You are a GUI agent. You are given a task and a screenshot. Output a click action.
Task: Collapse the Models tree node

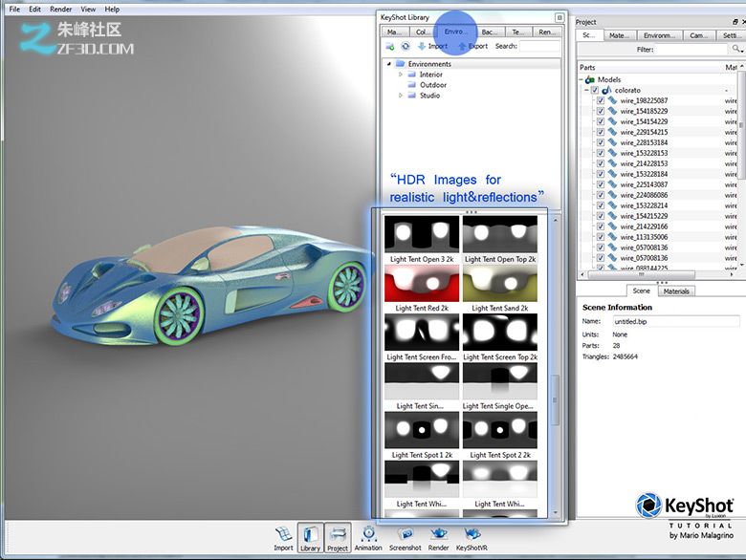click(x=581, y=80)
